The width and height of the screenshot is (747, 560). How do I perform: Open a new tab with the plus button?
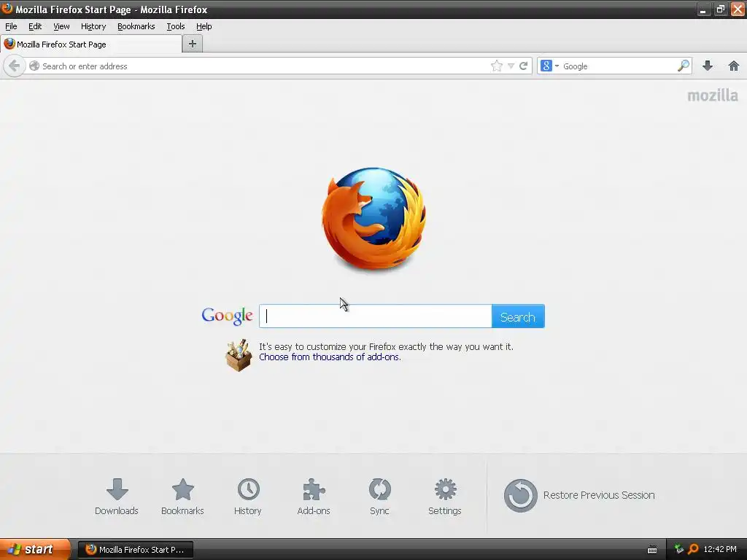193,44
